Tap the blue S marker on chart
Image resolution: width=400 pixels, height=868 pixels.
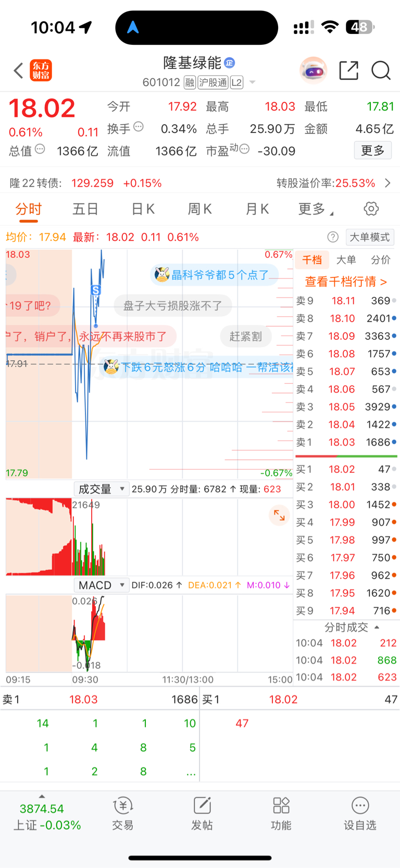pos(95,290)
